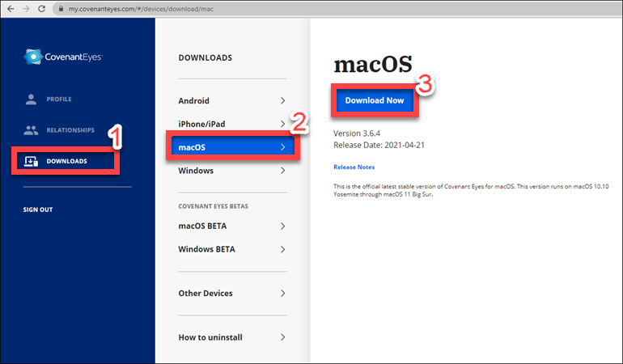
Task: Select Windows BETA download option
Action: point(232,249)
